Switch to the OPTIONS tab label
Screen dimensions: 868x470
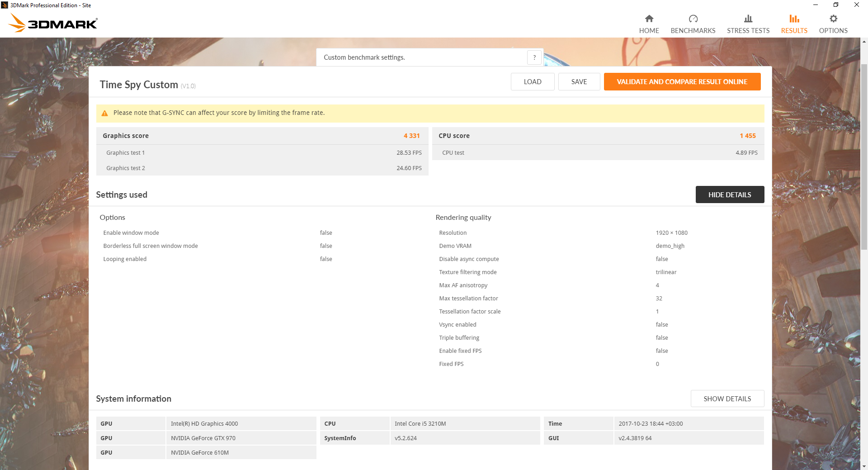coord(833,31)
